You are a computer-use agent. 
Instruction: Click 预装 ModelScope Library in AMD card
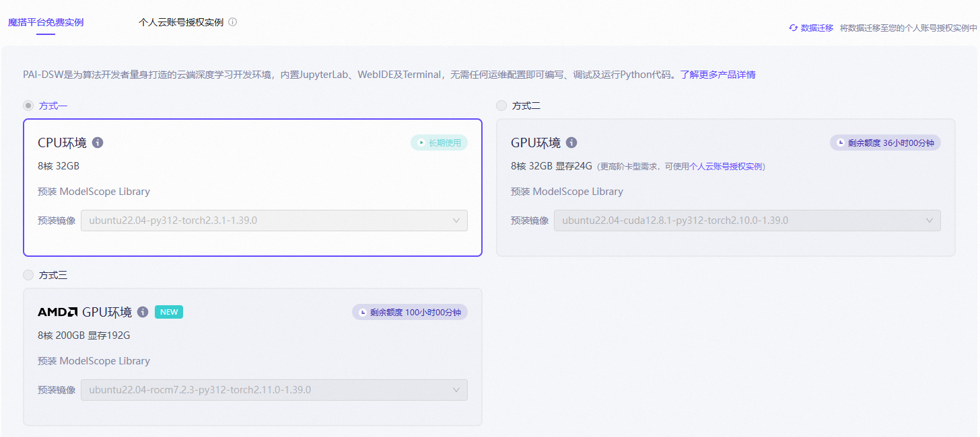pyautogui.click(x=94, y=361)
